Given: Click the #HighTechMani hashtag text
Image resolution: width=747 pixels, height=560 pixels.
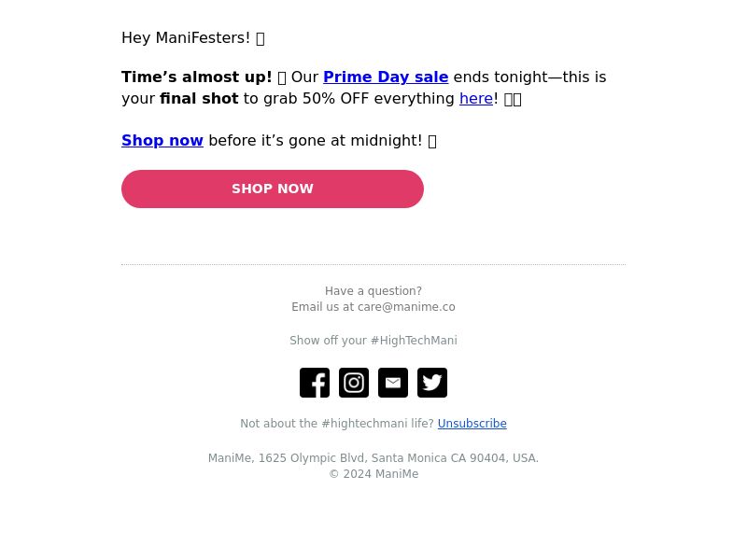Looking at the screenshot, I should click(414, 341).
